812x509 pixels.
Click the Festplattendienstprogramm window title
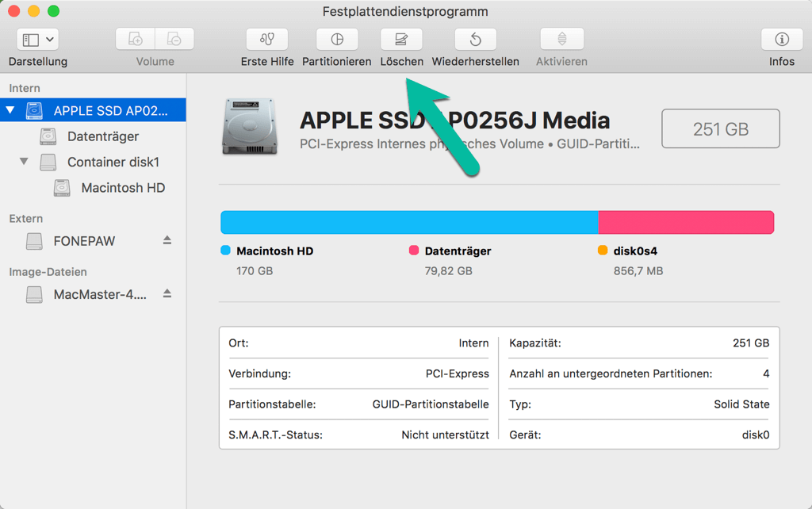pos(405,11)
